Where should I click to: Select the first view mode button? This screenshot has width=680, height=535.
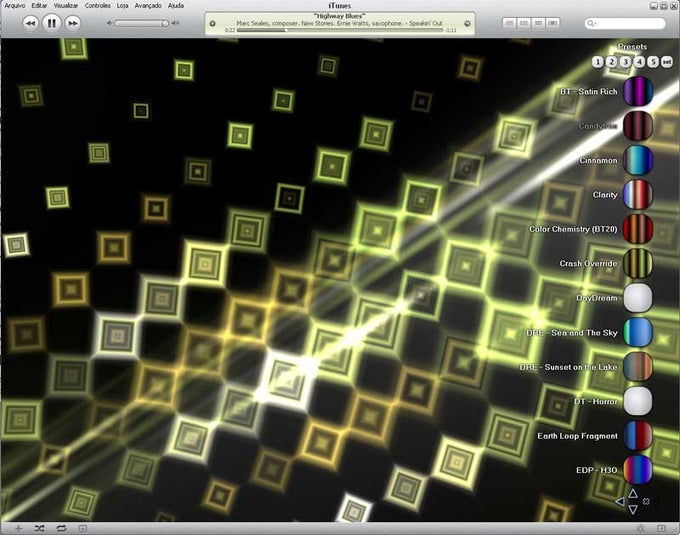point(510,23)
